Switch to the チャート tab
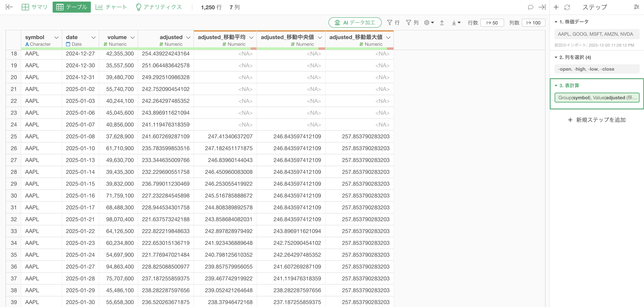Viewport: 644px width, 307px height. [x=111, y=7]
